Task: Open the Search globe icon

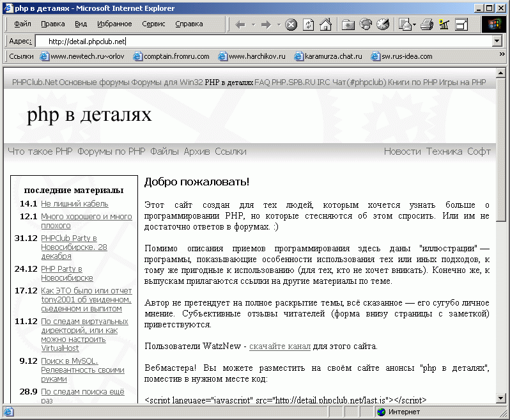Action: (x=366, y=24)
